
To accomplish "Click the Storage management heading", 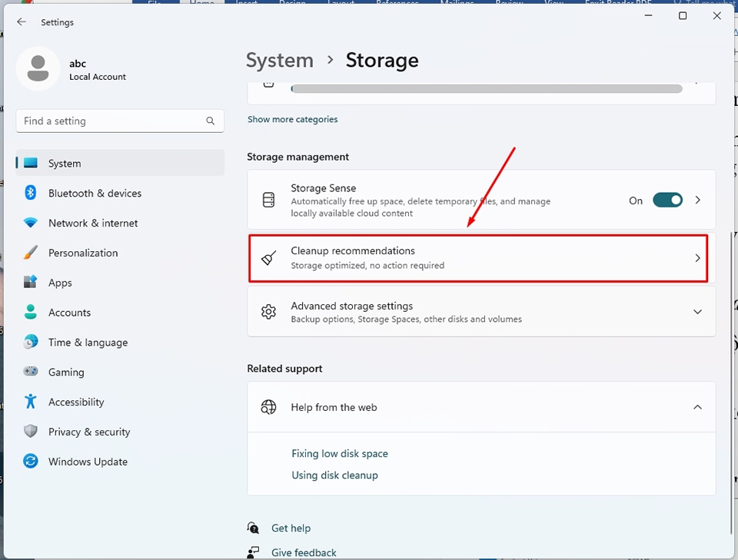I will (x=298, y=157).
